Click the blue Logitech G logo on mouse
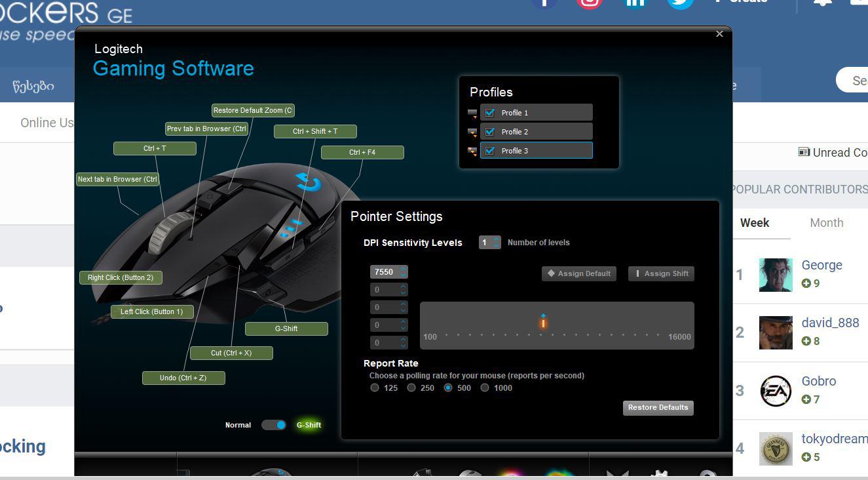Screen dimensions: 868x480 (x=307, y=182)
